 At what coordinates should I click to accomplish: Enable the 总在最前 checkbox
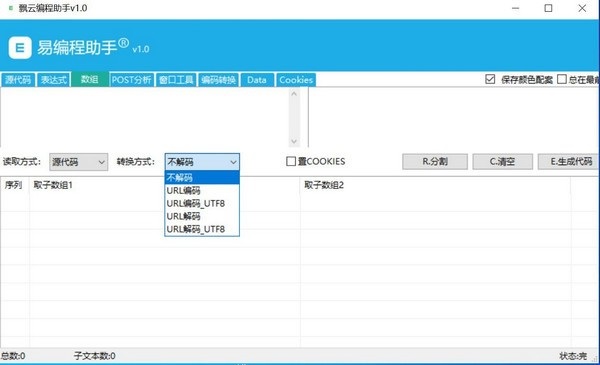pos(562,79)
